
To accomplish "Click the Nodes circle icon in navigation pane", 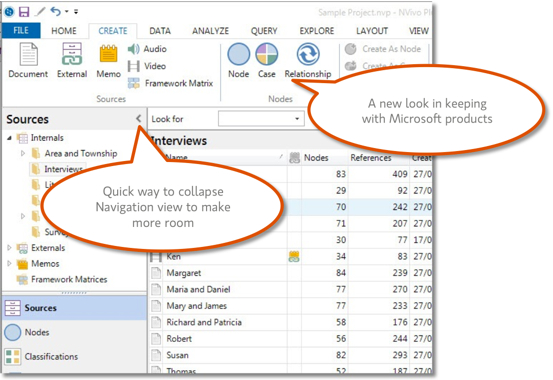I will point(13,332).
